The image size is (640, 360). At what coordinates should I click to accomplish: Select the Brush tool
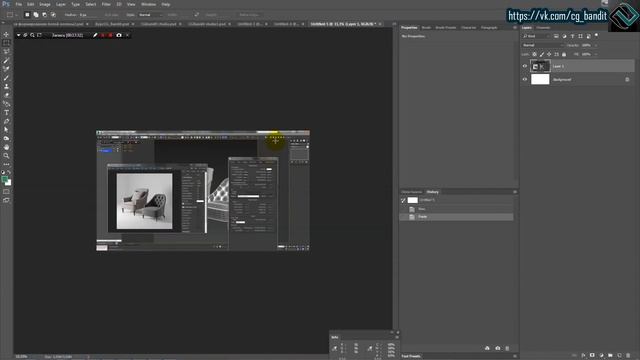click(6, 78)
